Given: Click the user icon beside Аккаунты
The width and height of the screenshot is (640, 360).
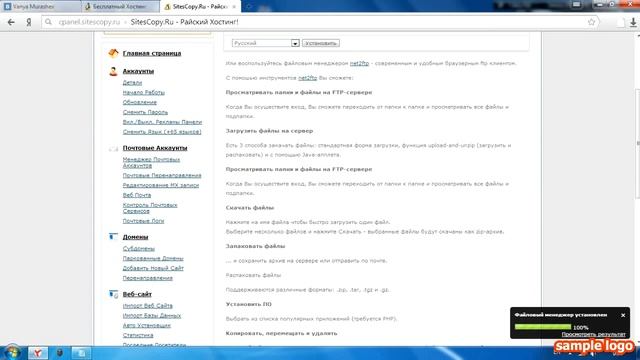Looking at the screenshot, I should [113, 71].
